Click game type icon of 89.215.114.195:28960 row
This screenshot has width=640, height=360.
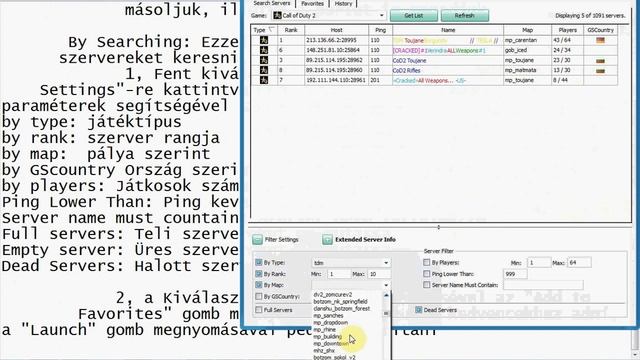pos(264,70)
